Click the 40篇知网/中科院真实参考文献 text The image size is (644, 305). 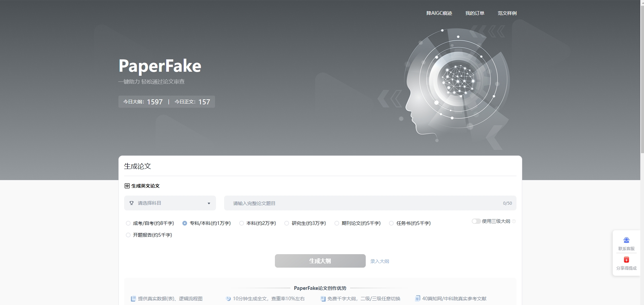[x=454, y=299]
